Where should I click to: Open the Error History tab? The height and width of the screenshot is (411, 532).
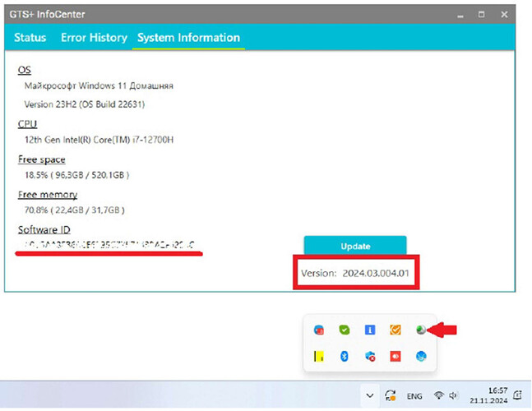(94, 38)
